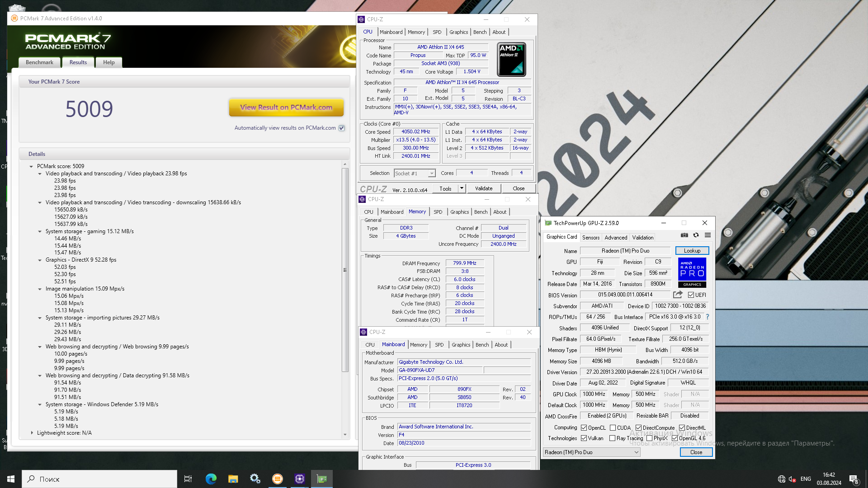Toggle CUDA checkbox

613,428
